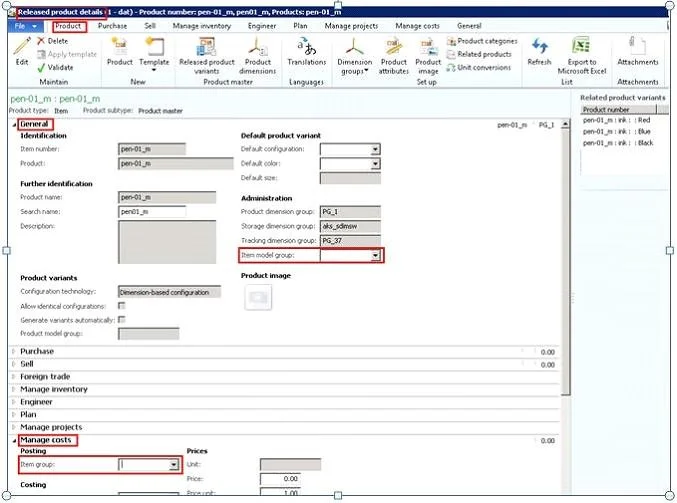The width and height of the screenshot is (677, 503).
Task: Open Item model group dropdown
Action: 376,256
